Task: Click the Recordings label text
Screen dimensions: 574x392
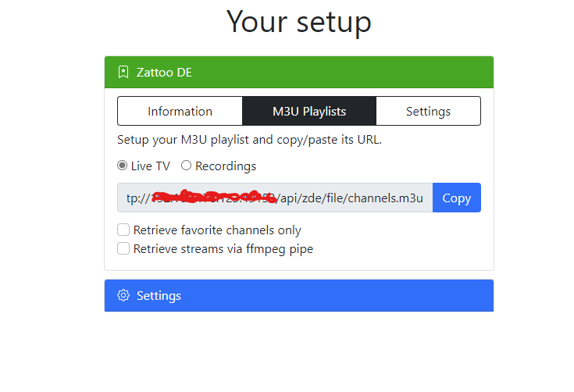Action: [226, 166]
